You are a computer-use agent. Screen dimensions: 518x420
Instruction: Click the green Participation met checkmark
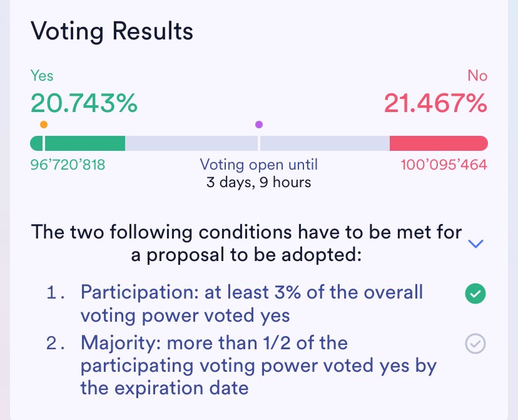(x=475, y=294)
